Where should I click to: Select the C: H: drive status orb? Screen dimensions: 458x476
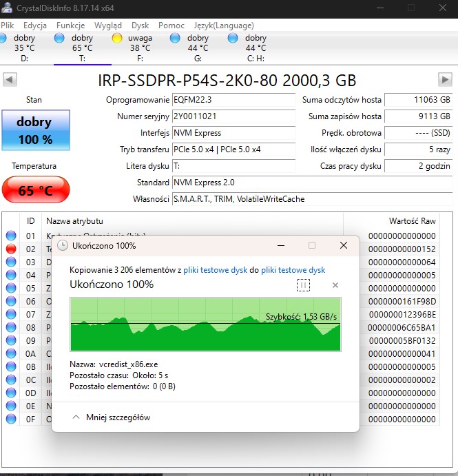(x=233, y=38)
